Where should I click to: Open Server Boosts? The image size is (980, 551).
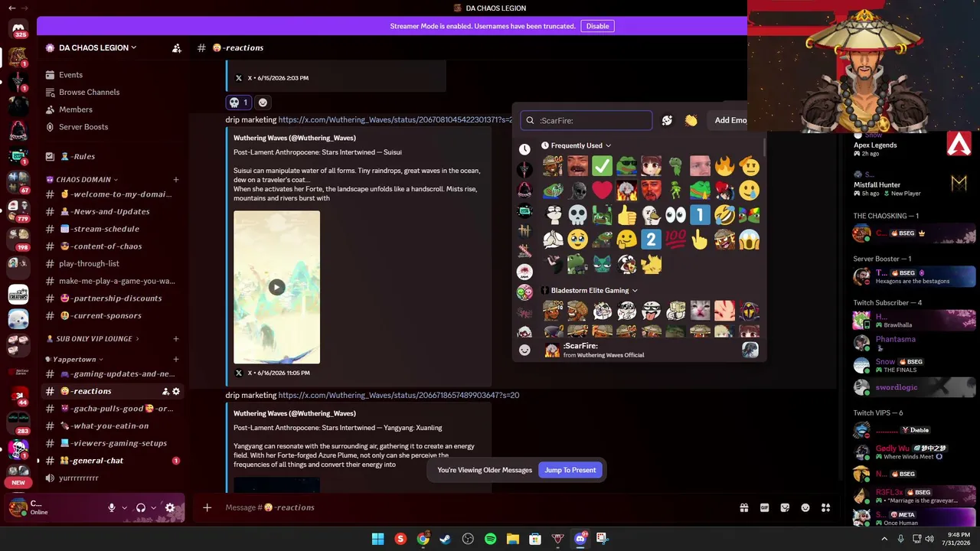113,127
